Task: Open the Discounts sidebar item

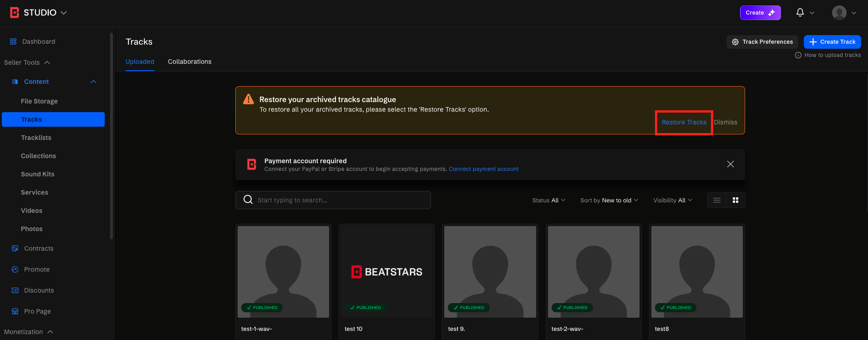Action: (x=39, y=290)
